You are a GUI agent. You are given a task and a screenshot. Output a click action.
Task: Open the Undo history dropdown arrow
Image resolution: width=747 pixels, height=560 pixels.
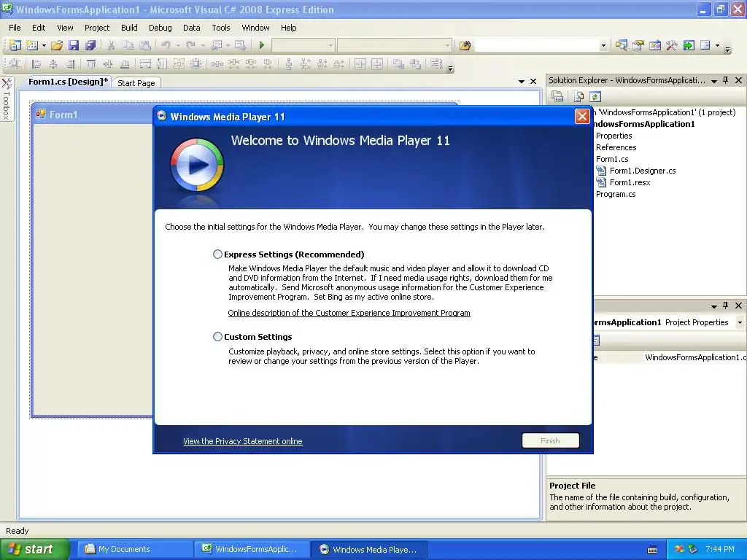click(x=178, y=45)
